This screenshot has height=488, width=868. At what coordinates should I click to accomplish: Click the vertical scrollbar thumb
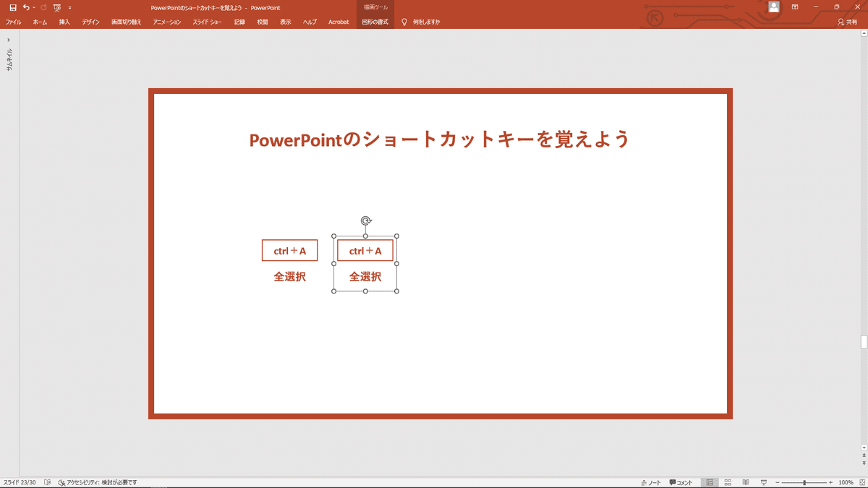coord(864,342)
